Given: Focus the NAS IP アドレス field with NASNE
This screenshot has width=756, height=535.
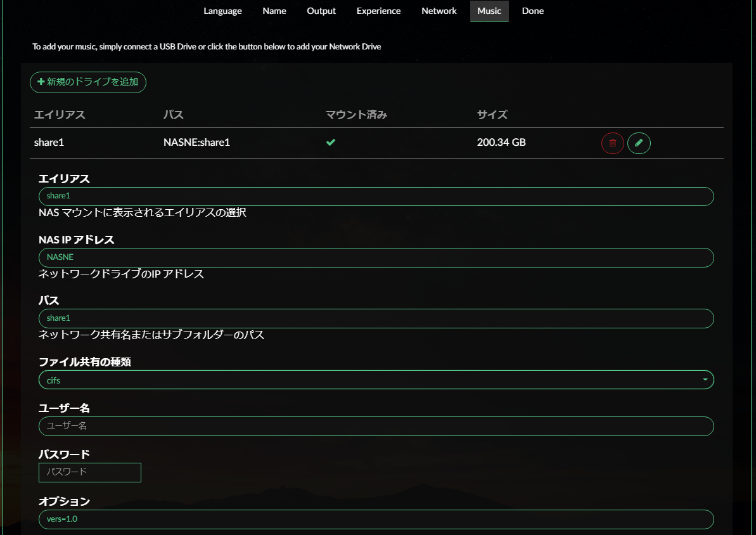Looking at the screenshot, I should tap(376, 257).
